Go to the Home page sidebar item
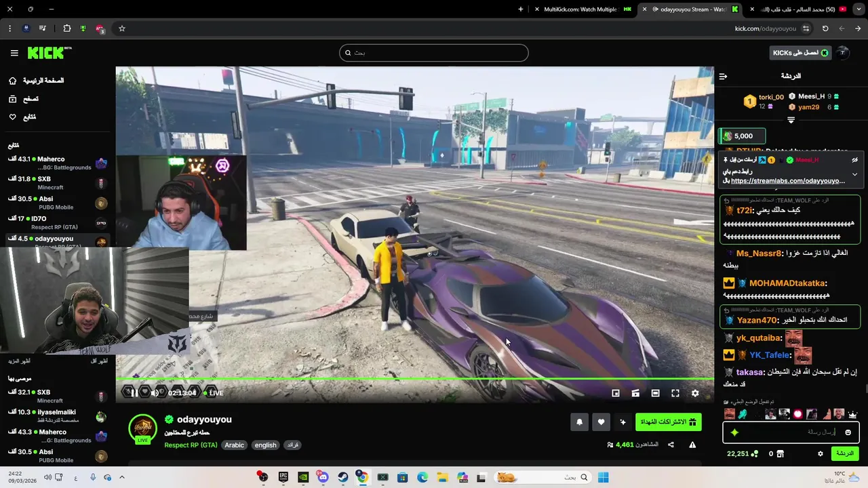The height and width of the screenshot is (488, 868). coord(36,81)
